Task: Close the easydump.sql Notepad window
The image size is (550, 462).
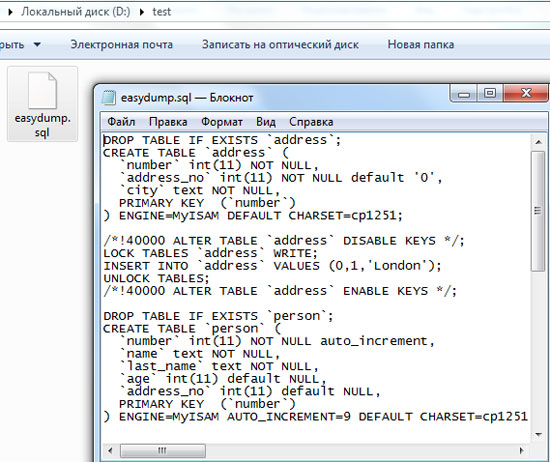Action: coord(526,93)
